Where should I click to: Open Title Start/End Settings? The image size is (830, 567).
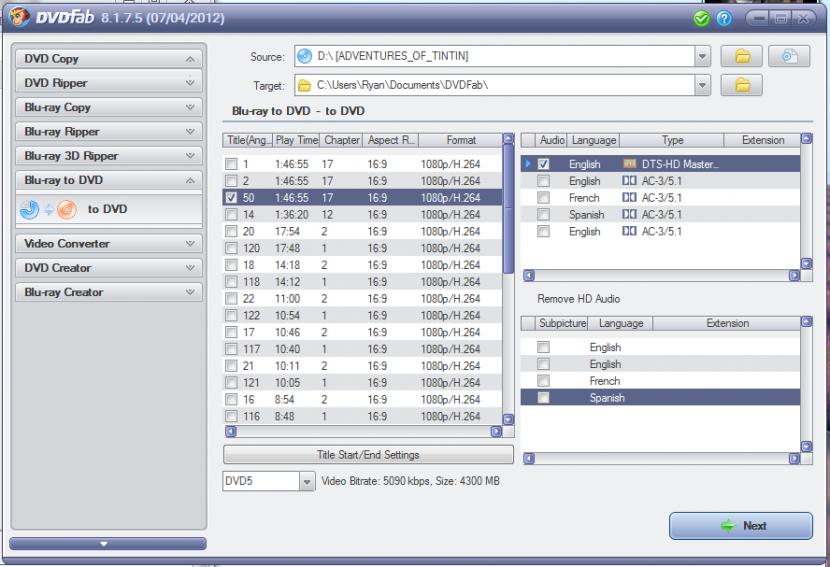tap(367, 455)
